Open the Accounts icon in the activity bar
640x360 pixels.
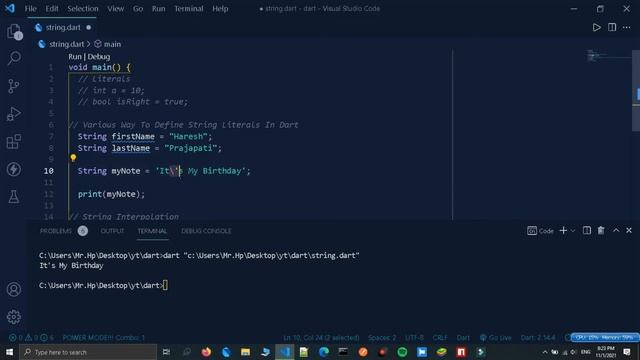coord(14,289)
